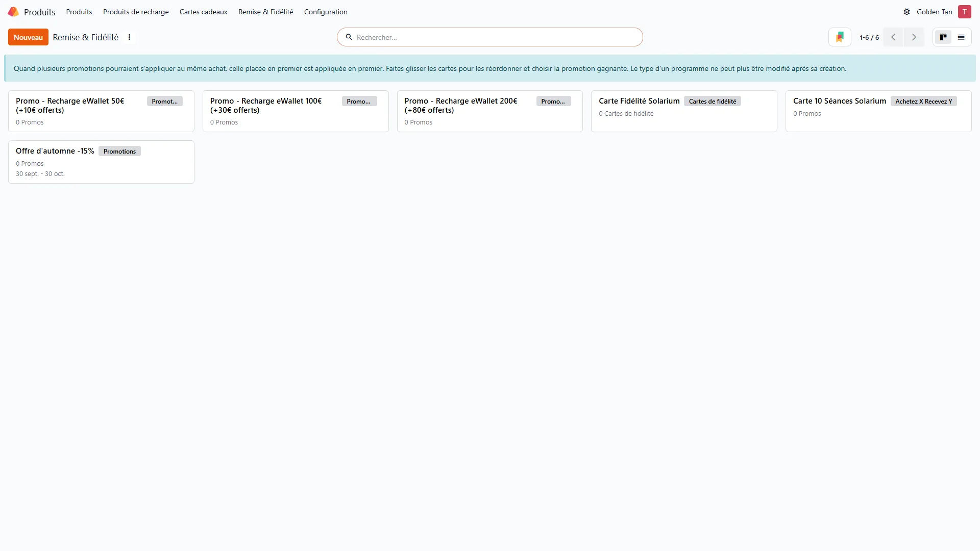Click the Achetez X Recevez Y tag
Screen dimensions: 980x551
point(923,102)
